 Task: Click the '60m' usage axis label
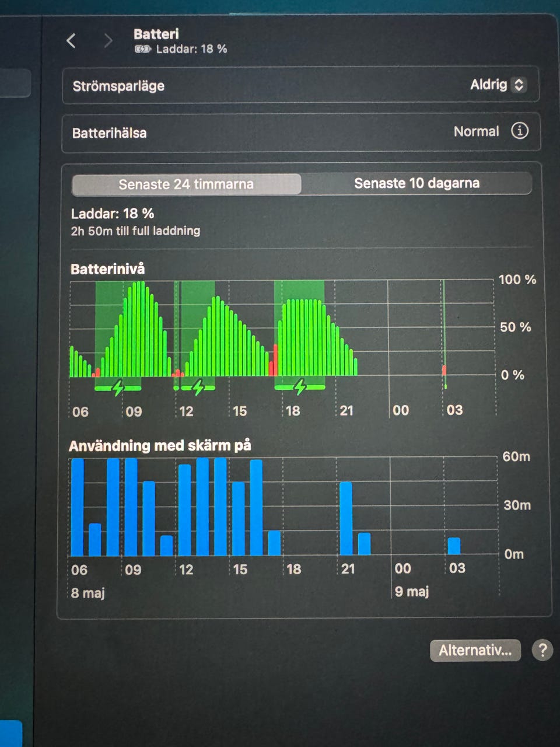click(516, 456)
